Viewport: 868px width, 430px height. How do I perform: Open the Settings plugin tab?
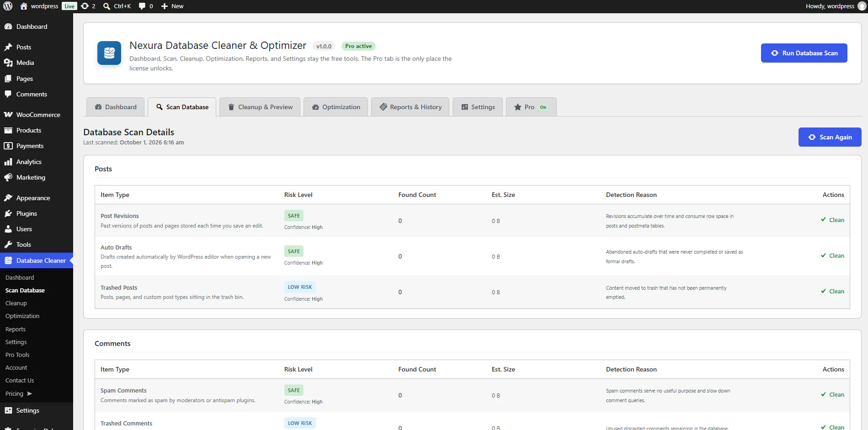point(478,107)
